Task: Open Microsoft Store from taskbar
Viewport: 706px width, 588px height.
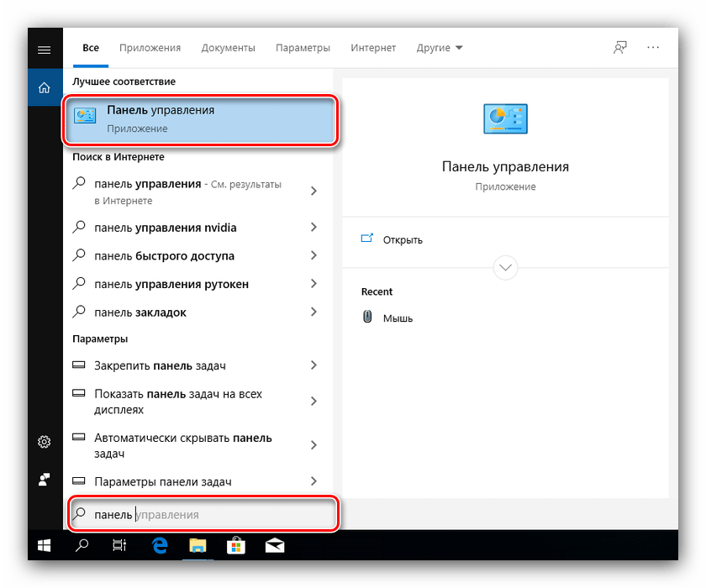Action: pos(236,546)
